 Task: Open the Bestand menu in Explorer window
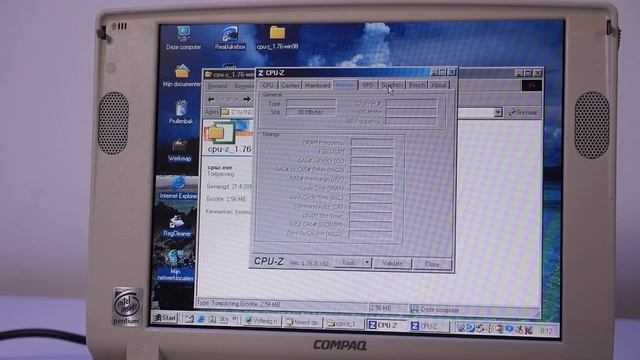coord(218,86)
